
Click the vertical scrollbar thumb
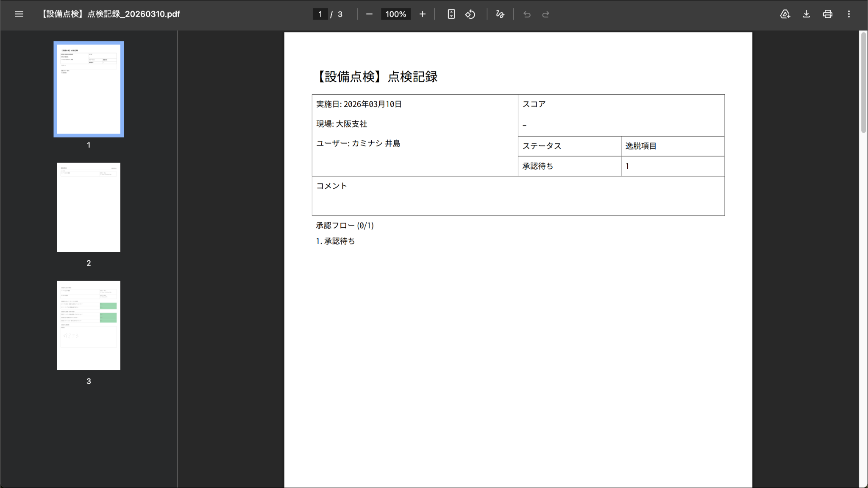pyautogui.click(x=863, y=83)
